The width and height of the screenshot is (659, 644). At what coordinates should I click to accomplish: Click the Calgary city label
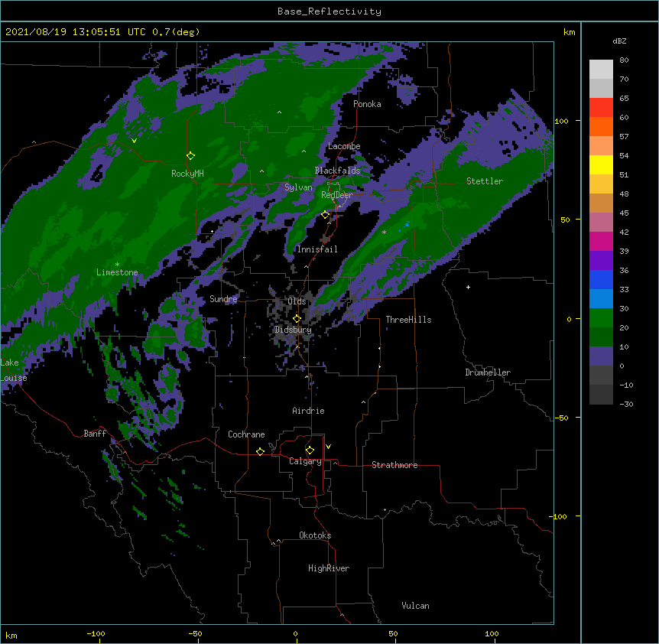point(305,461)
